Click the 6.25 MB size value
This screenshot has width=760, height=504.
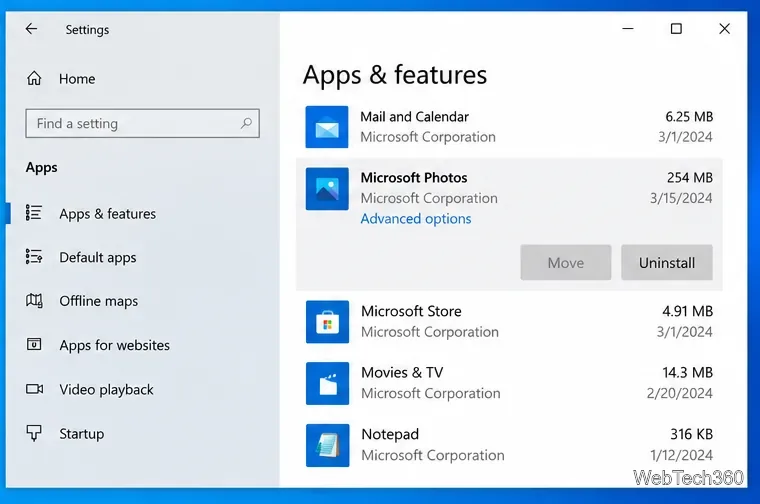[689, 117]
